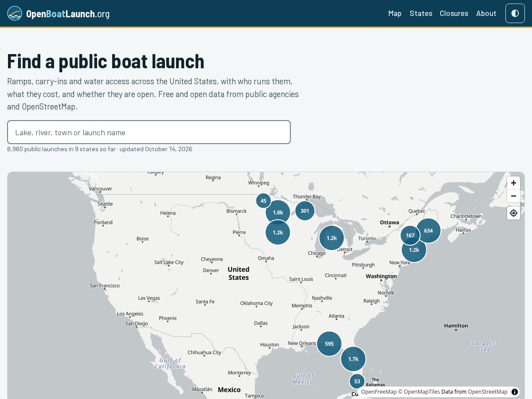The height and width of the screenshot is (399, 532).
Task: Expand the 45 launches cluster marker
Action: [263, 201]
